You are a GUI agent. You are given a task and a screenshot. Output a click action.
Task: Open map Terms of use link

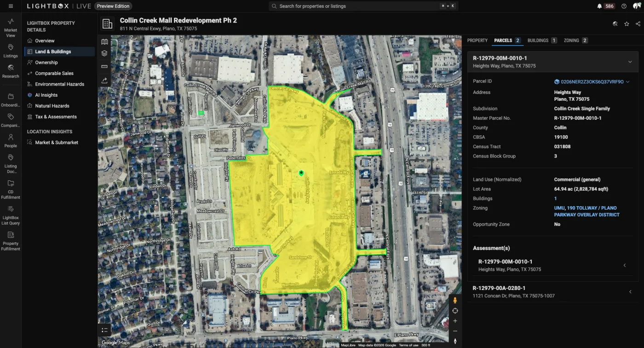tap(408, 345)
